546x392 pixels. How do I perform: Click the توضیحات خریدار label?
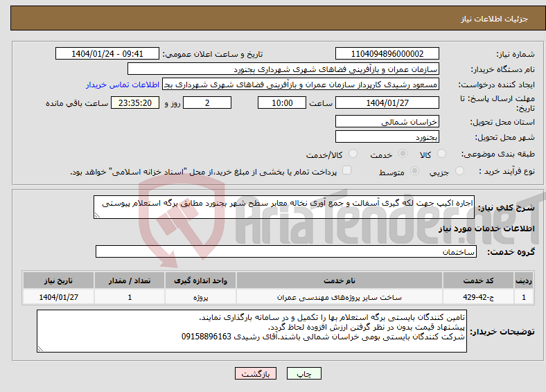tap(502, 332)
